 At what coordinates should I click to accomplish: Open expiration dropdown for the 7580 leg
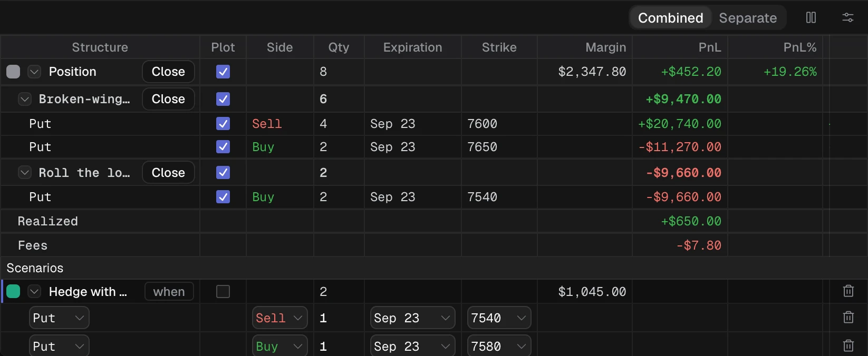point(412,346)
